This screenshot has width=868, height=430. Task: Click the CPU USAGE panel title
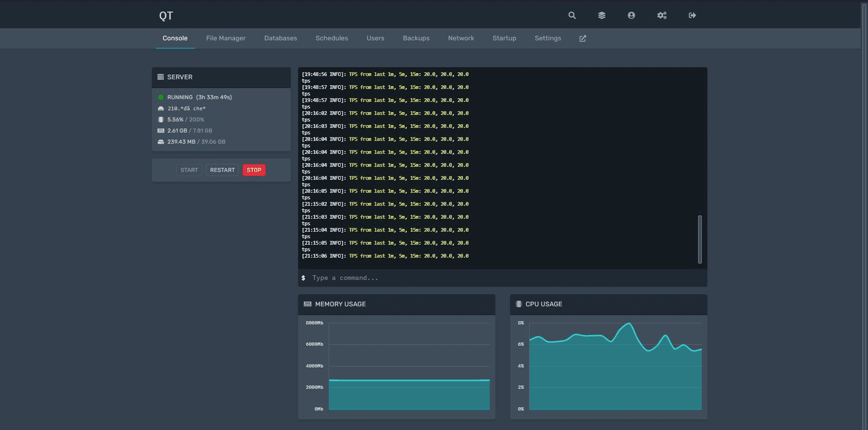point(544,304)
